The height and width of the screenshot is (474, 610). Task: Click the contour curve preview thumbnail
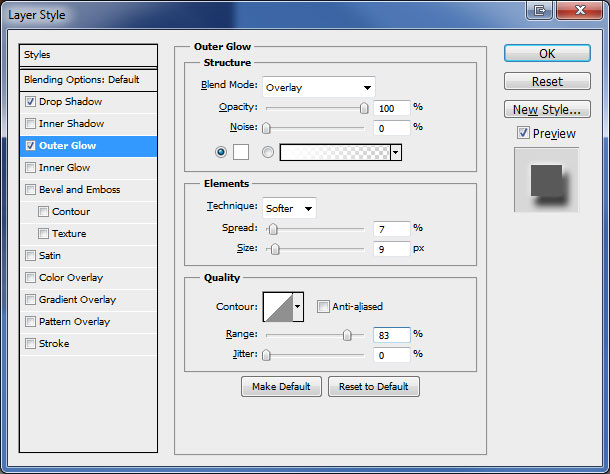point(277,307)
